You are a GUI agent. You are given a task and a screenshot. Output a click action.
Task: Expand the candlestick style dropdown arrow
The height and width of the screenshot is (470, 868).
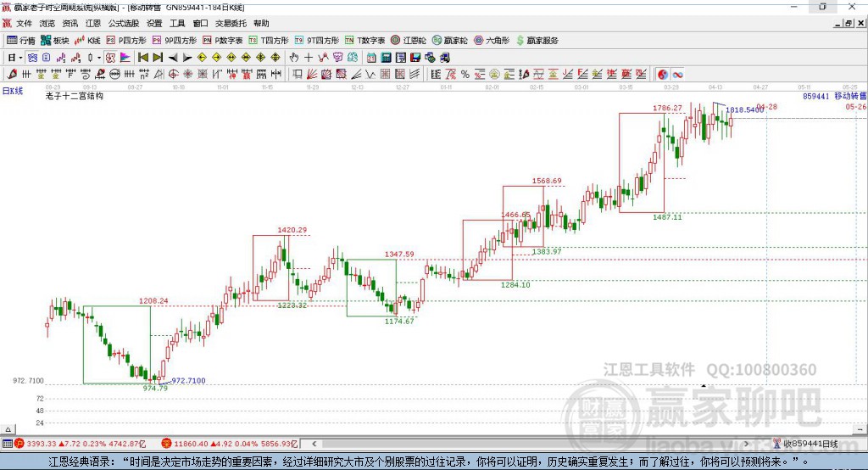pos(99,58)
